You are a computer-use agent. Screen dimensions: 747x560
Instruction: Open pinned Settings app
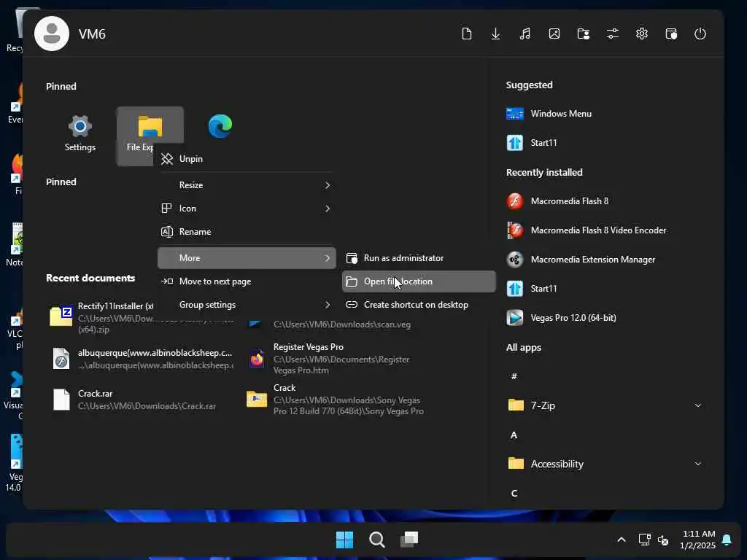pyautogui.click(x=80, y=134)
